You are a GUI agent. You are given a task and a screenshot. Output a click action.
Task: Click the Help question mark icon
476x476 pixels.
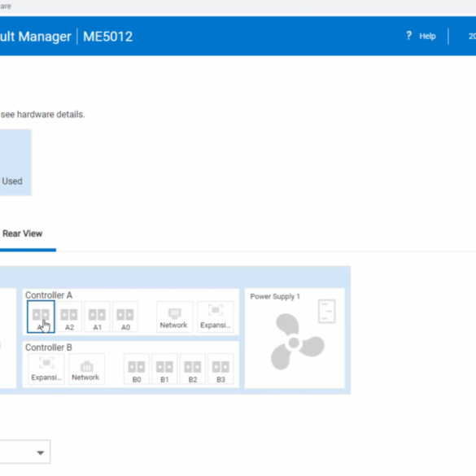409,36
